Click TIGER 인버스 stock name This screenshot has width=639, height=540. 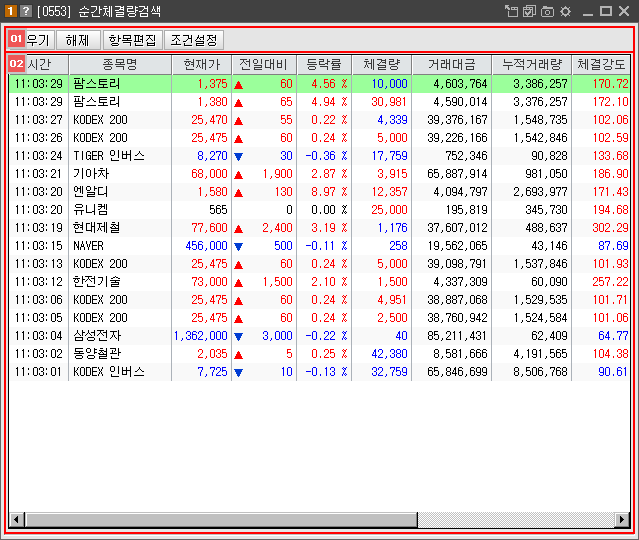click(109, 156)
